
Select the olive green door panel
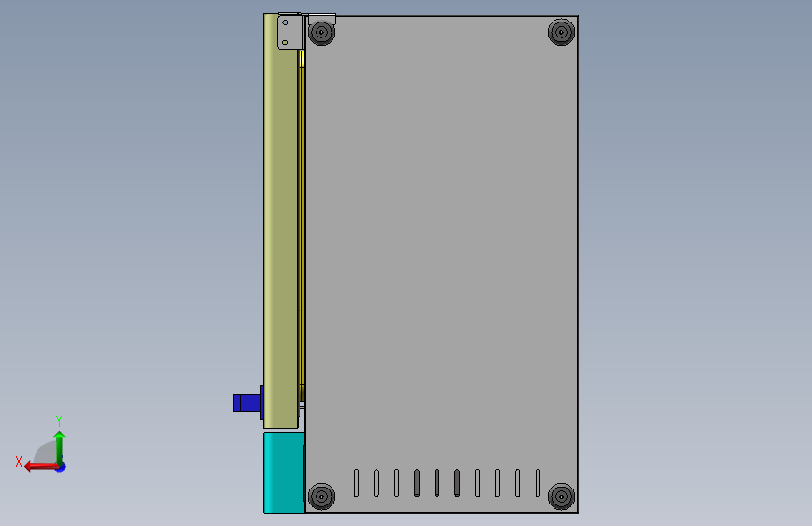pos(281,221)
